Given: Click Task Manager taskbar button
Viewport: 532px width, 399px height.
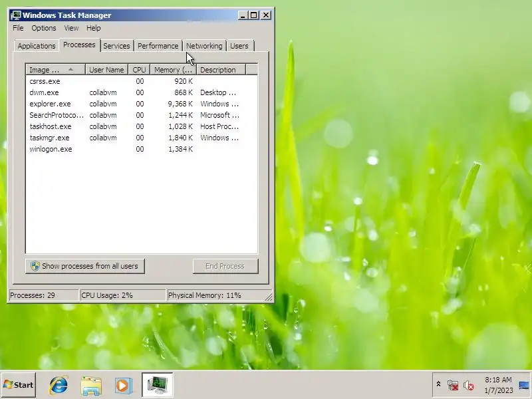Looking at the screenshot, I should 158,385.
